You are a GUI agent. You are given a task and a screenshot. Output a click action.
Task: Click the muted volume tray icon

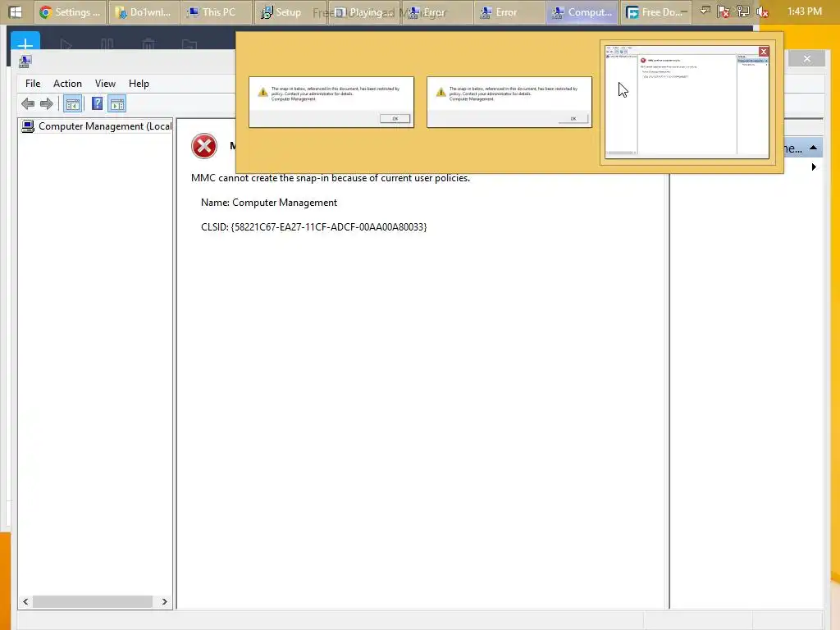coord(762,11)
